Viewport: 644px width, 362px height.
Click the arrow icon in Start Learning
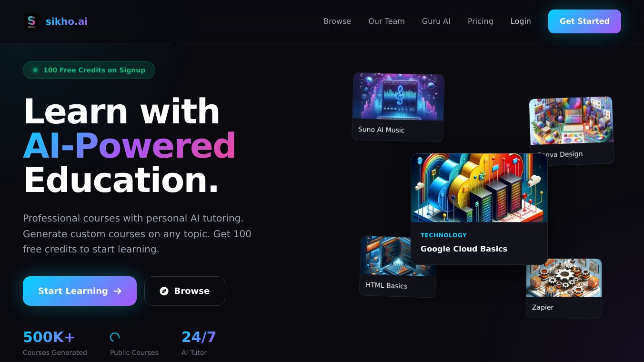click(x=118, y=291)
